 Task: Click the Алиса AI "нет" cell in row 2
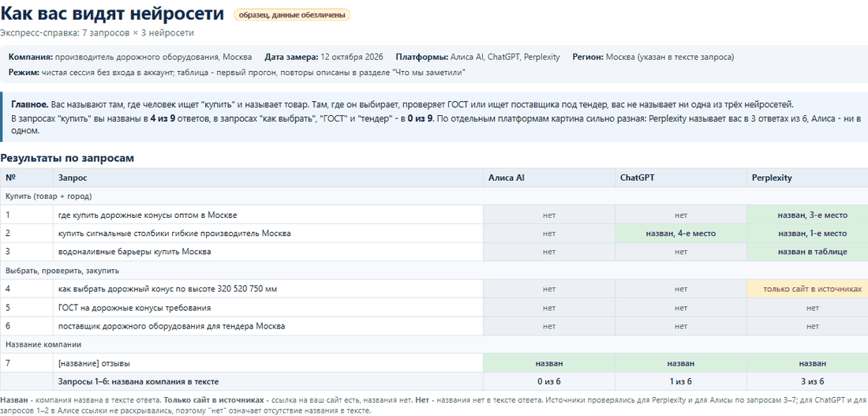click(x=549, y=234)
